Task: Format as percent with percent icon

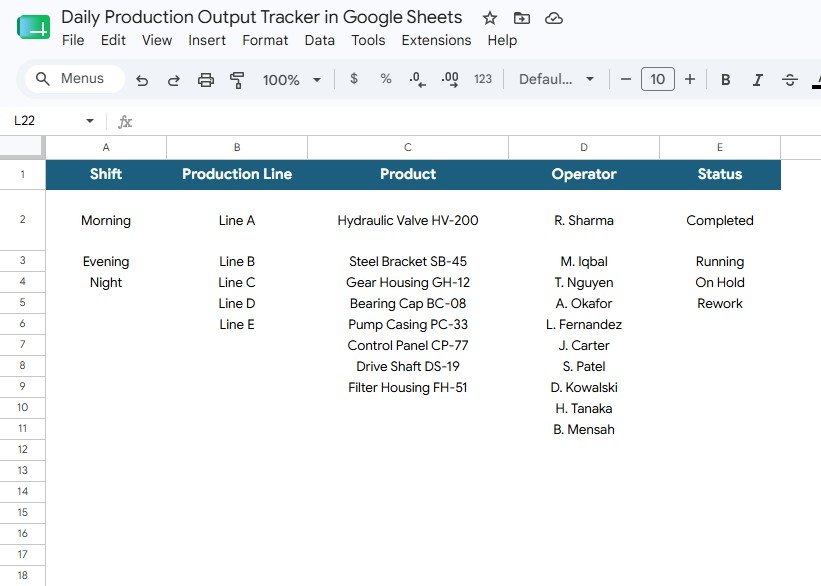Action: pos(386,79)
